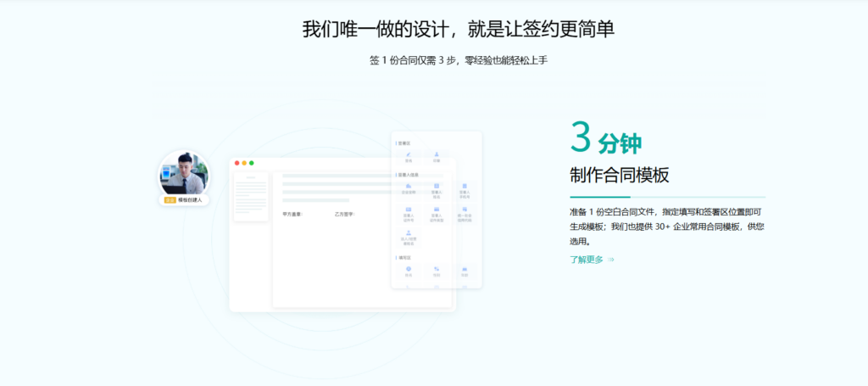This screenshot has width=868, height=386.
Task: Select the 性别 gender field icon
Action: (437, 269)
